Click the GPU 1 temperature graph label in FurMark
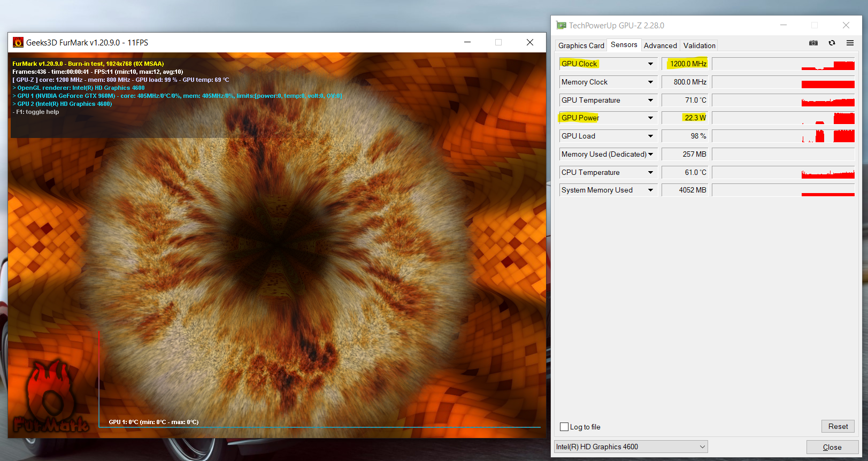 pyautogui.click(x=153, y=422)
